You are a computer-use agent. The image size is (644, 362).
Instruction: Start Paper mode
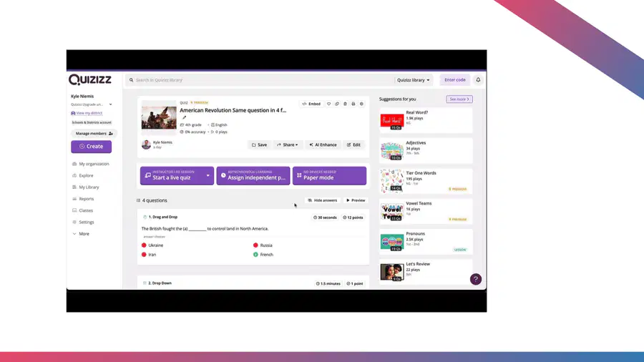[329, 176]
